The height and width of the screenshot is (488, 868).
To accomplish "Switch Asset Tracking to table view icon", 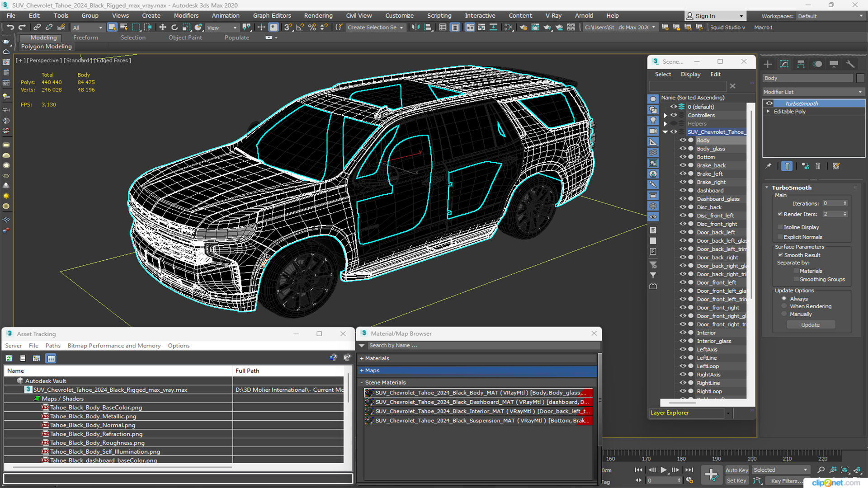I will 51,358.
